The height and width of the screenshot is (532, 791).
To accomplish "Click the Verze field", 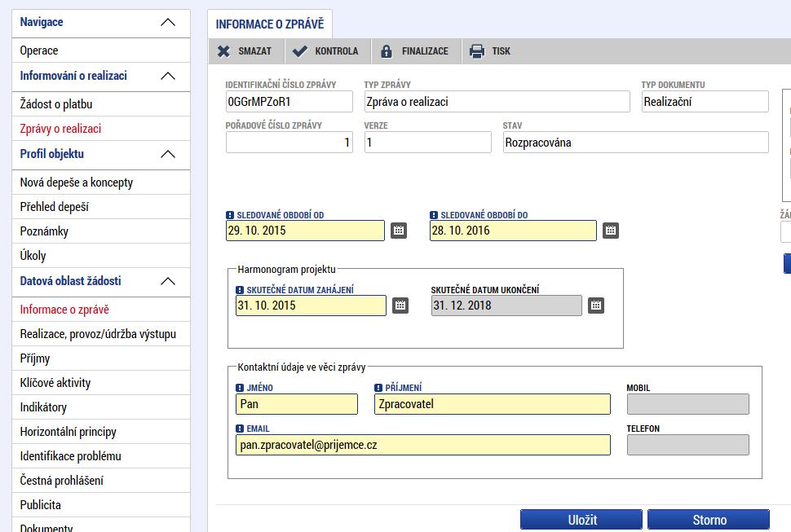I will point(428,143).
